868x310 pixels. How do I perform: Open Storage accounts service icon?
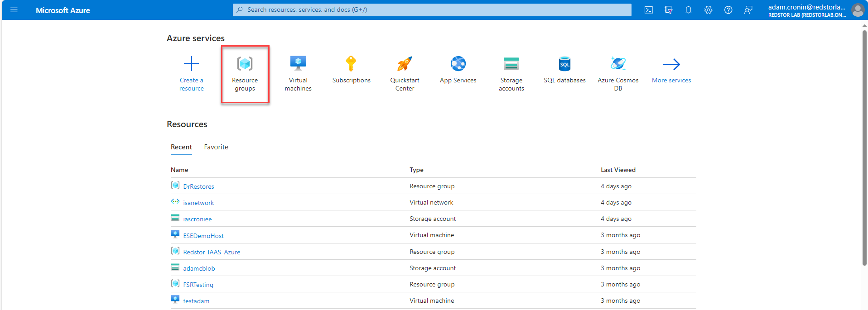click(x=511, y=64)
